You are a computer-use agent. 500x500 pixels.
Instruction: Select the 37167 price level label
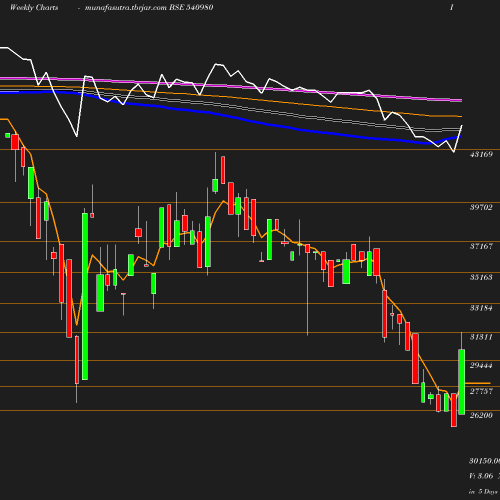point(481,246)
